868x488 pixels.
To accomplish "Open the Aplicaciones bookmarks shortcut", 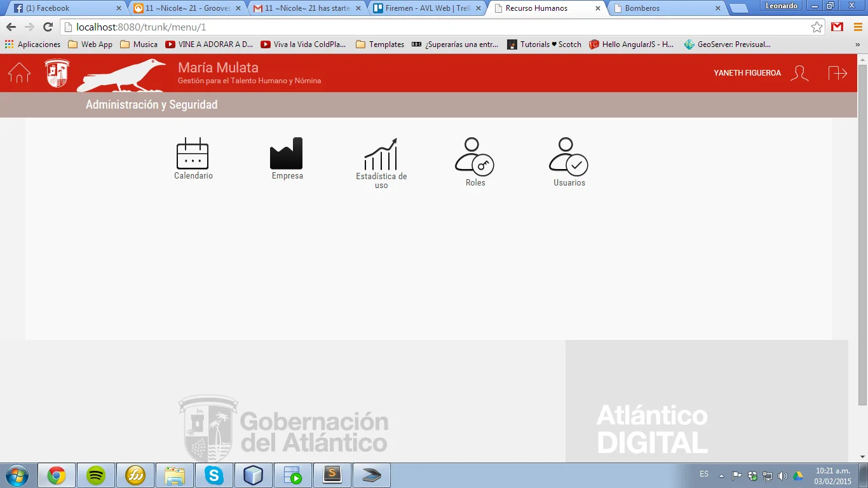I will 32,44.
